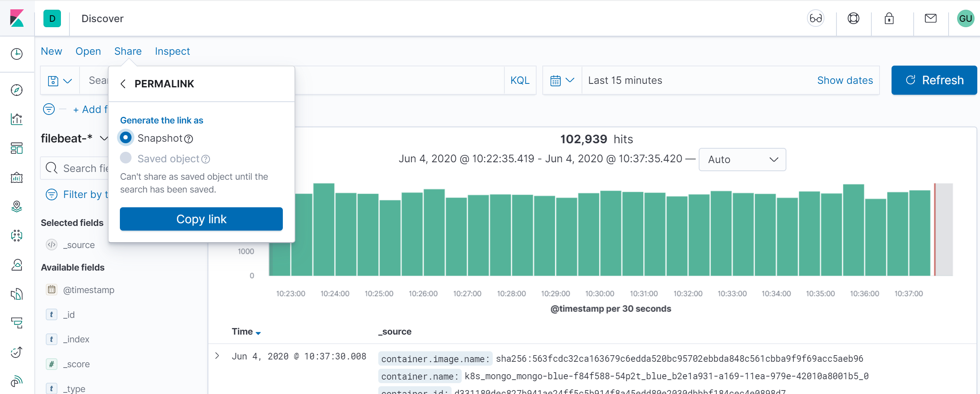Select the _score available field
The height and width of the screenshot is (394, 980).
(76, 364)
